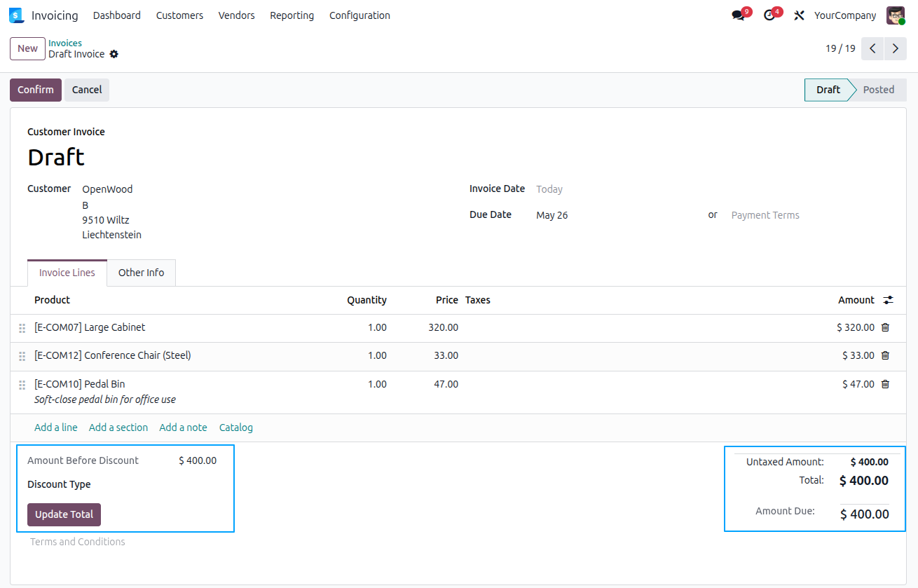This screenshot has width=918, height=588.
Task: Click the Soft-close pedal bin description text
Action: tap(105, 399)
